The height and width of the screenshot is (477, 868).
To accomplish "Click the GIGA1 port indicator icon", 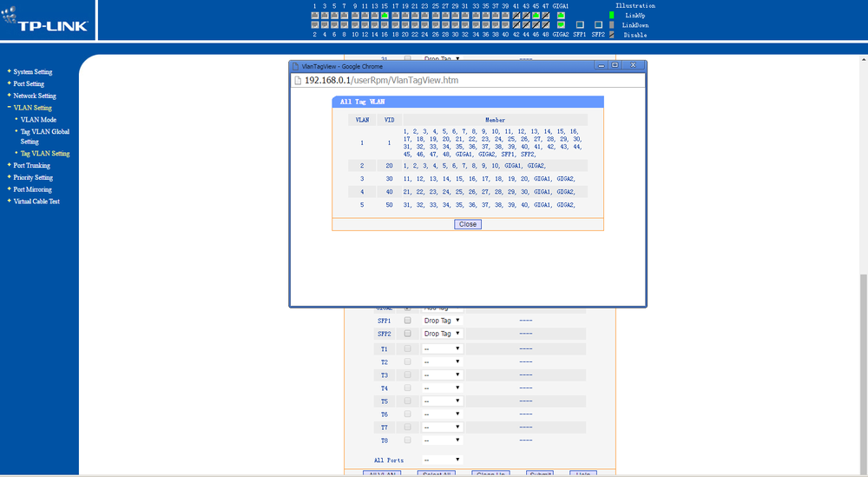I will point(561,16).
